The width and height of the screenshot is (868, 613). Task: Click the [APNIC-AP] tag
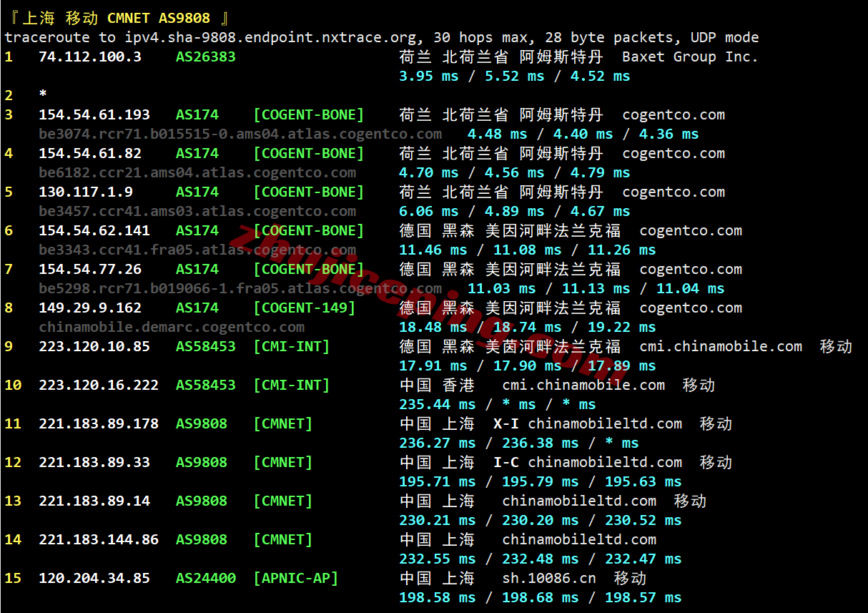(296, 578)
